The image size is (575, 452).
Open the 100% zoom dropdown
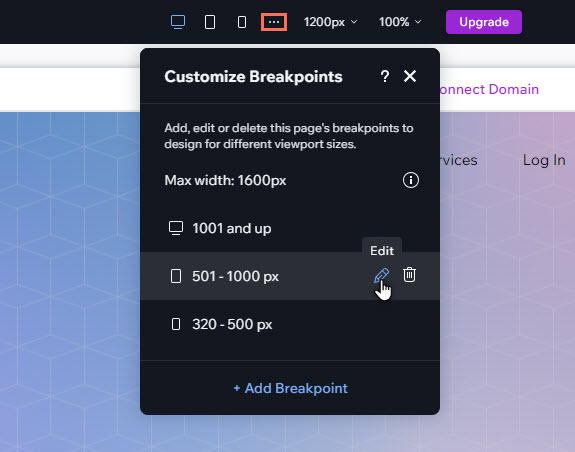pos(400,22)
